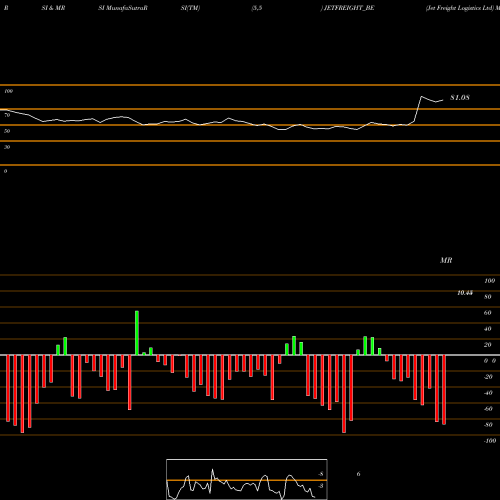Click the 30 level label on RSI panel

[7, 147]
